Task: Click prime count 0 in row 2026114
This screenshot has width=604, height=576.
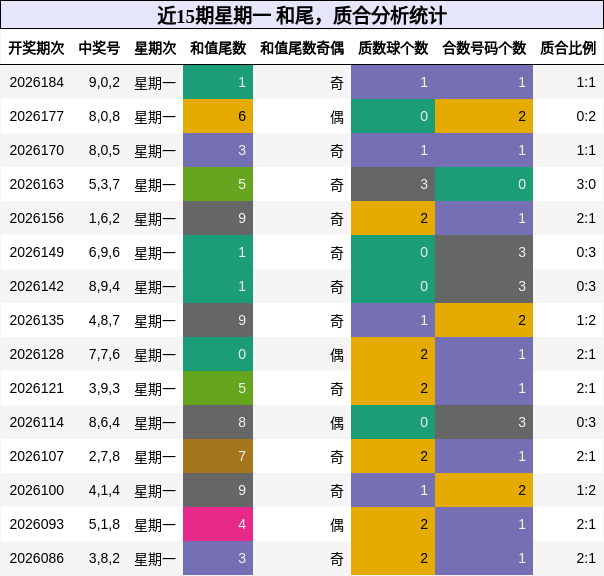Action: (x=393, y=422)
